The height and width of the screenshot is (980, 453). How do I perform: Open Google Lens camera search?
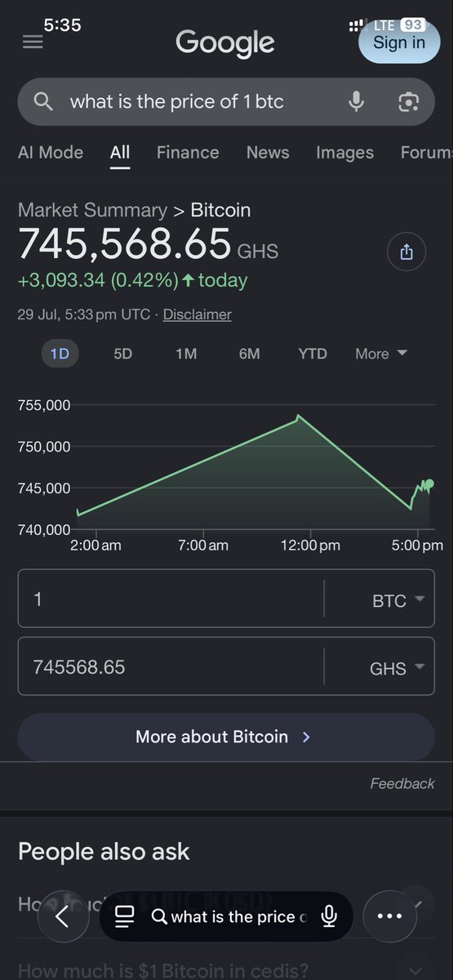[x=408, y=102]
